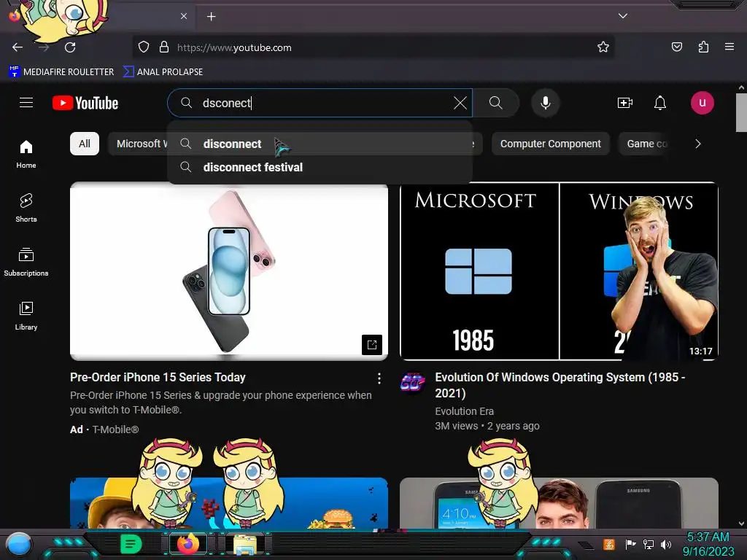Open the ad's three-dot options menu
Screen dimensions: 747x560
[379, 378]
